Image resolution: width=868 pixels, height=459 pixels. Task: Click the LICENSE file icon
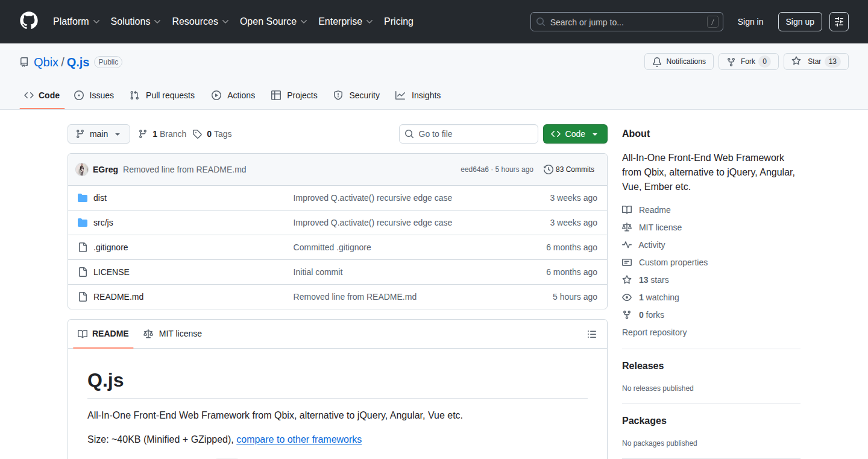[83, 272]
